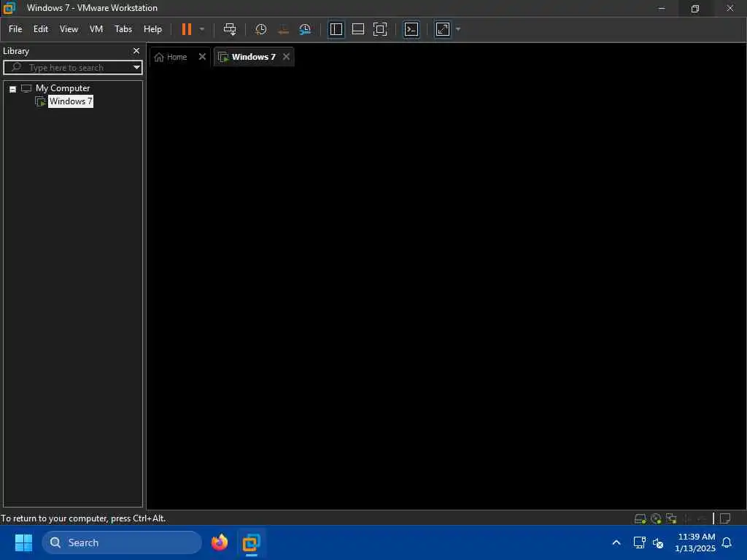Click the taskbar Search box
Image resolution: width=747 pixels, height=560 pixels.
click(122, 542)
